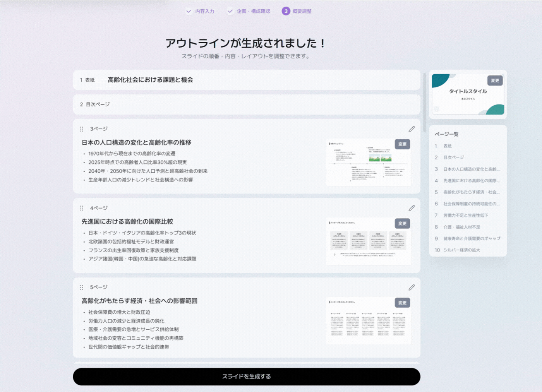The height and width of the screenshot is (392, 542).
Task: Click the drag handle icon on the 4ページ card
Action: (81, 208)
